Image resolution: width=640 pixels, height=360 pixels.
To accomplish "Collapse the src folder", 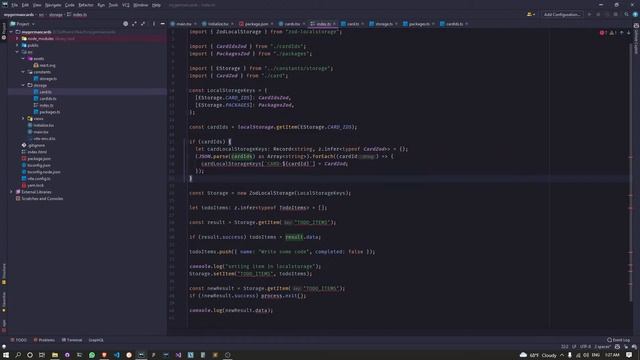I will (x=17, y=52).
